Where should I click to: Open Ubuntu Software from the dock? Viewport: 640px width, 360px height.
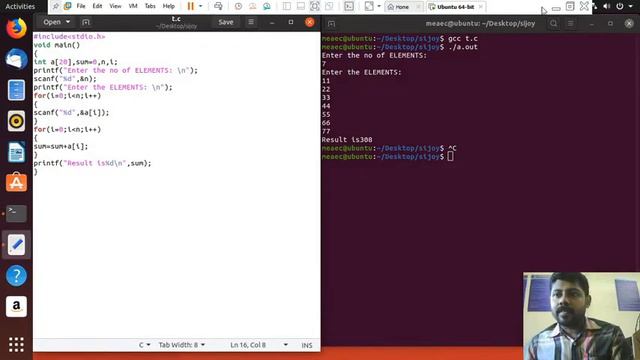(16, 182)
